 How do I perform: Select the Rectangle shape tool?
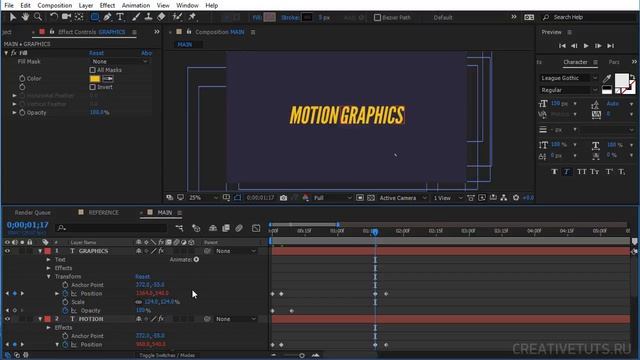pyautogui.click(x=95, y=17)
